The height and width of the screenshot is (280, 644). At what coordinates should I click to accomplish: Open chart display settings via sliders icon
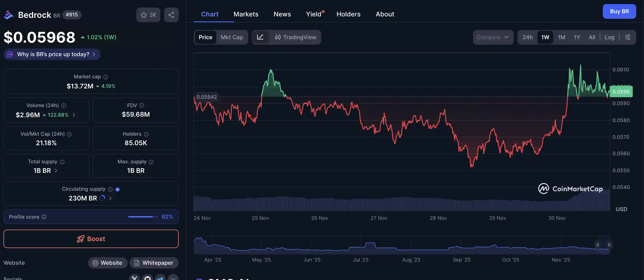tap(628, 37)
